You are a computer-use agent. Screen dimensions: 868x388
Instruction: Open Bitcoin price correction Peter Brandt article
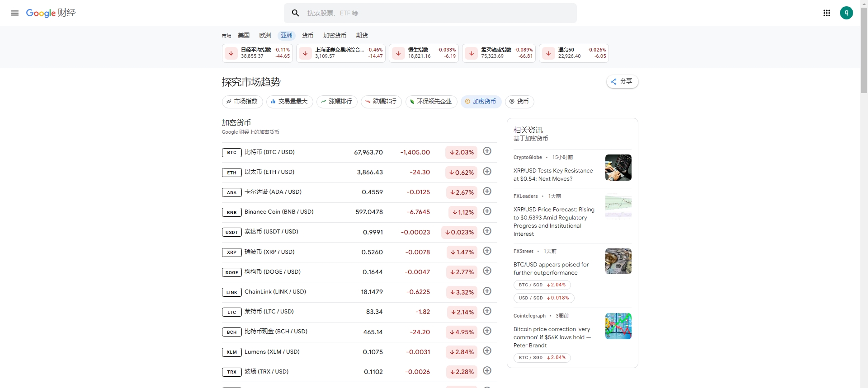click(x=552, y=337)
